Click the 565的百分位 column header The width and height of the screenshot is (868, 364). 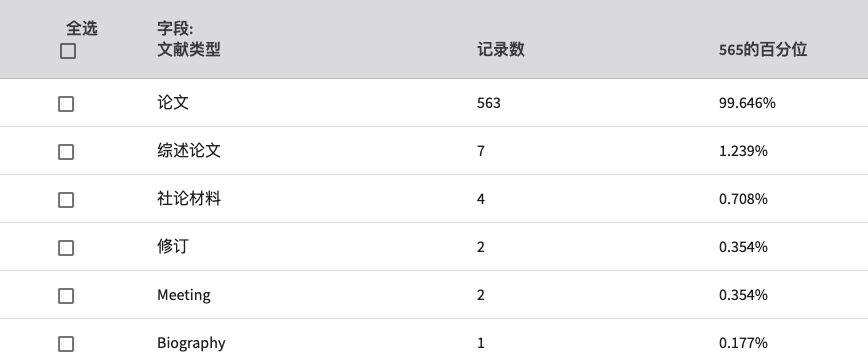[x=763, y=50]
